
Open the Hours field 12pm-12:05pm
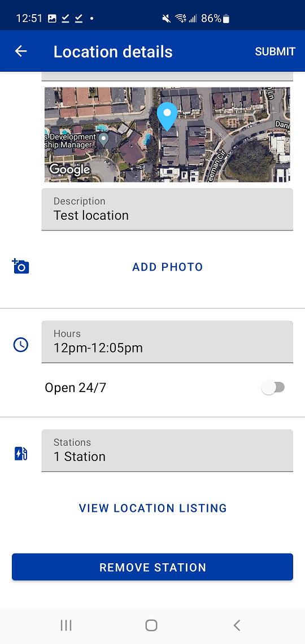tap(167, 342)
